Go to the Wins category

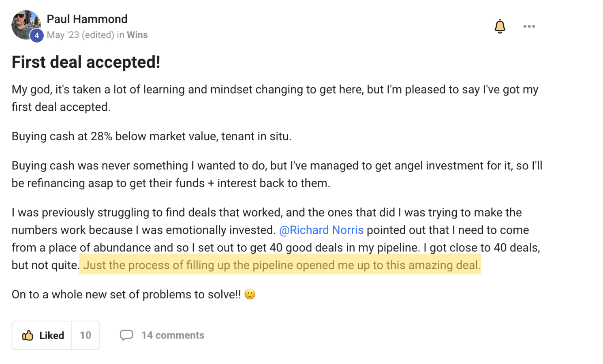click(137, 35)
